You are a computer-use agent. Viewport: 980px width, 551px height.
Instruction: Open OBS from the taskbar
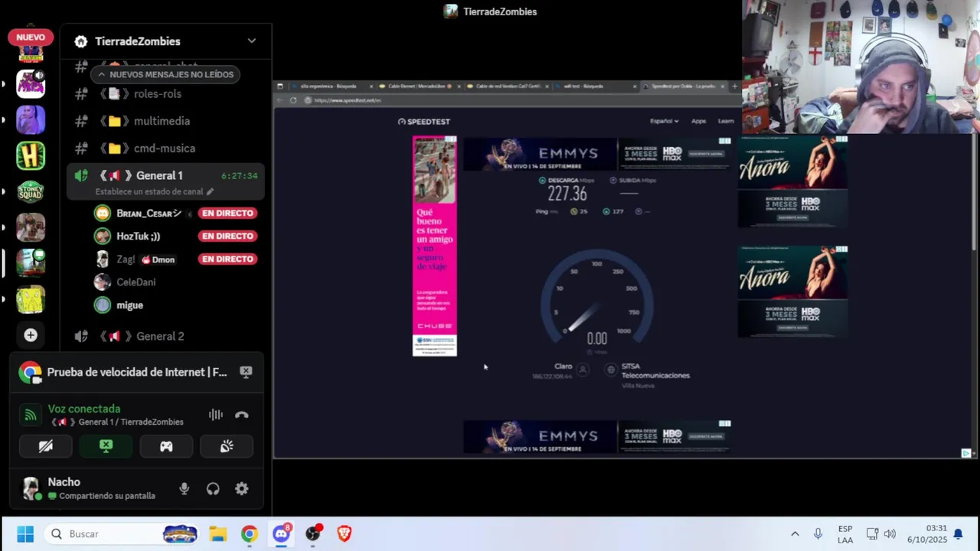312,533
